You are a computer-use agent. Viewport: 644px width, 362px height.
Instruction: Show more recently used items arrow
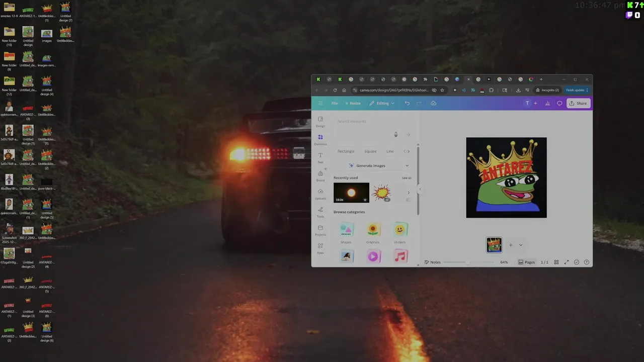(x=408, y=193)
